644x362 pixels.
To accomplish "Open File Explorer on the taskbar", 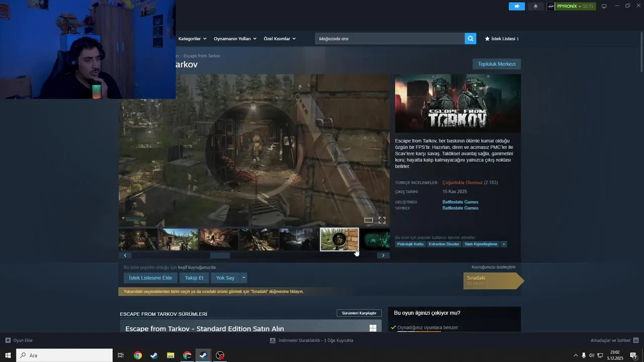I will pyautogui.click(x=171, y=355).
